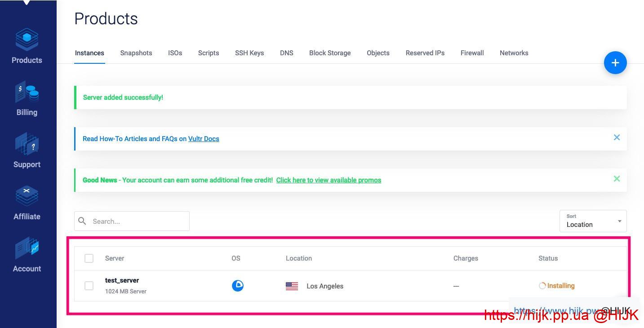This screenshot has width=644, height=328.
Task: Click the test_server OS icon
Action: click(238, 286)
